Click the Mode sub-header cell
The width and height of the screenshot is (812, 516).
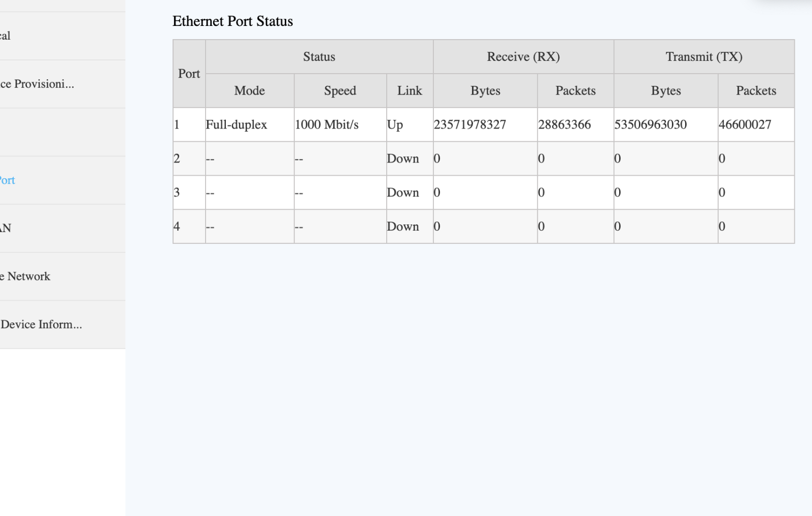pyautogui.click(x=250, y=91)
